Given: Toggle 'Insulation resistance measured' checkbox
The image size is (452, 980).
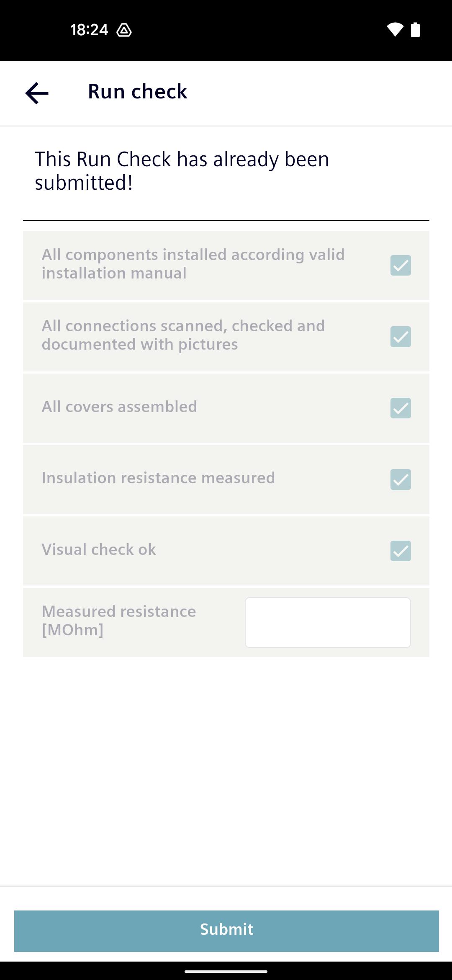Looking at the screenshot, I should pyautogui.click(x=401, y=480).
